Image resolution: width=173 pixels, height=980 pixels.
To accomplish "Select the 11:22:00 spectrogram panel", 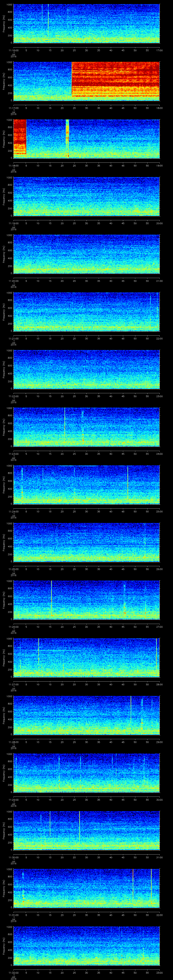I will click(x=86, y=369).
